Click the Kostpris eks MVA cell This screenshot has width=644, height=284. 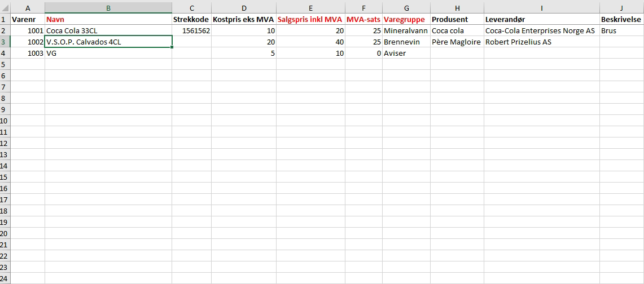(x=244, y=19)
